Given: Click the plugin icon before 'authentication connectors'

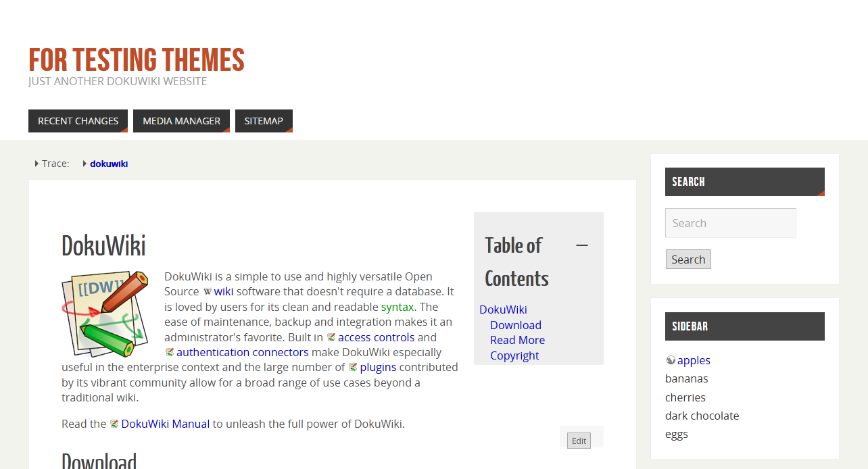Looking at the screenshot, I should (x=170, y=352).
